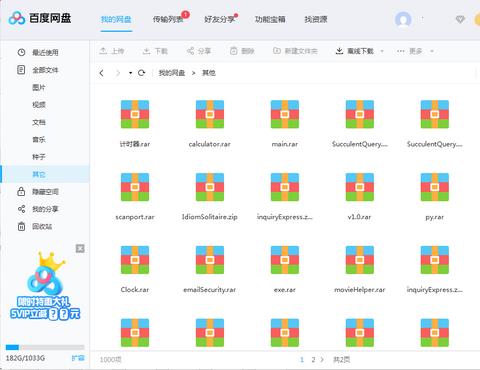Close the SVIP promotion banner
The image size is (480, 370).
click(x=80, y=248)
